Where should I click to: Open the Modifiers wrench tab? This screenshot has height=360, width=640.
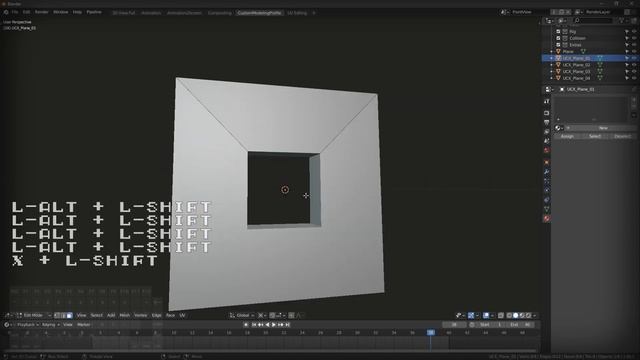[x=547, y=172]
